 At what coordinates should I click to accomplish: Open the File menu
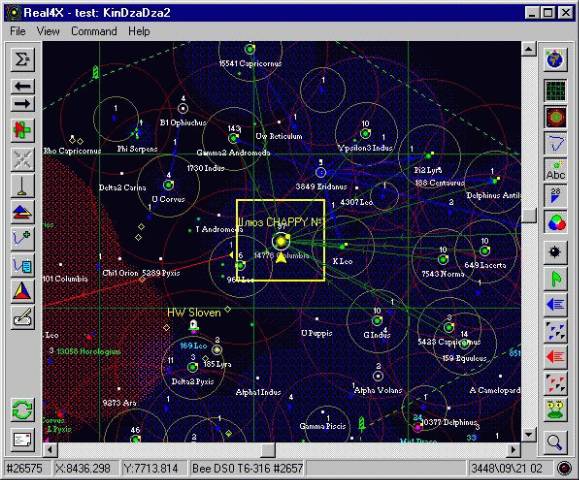point(18,31)
